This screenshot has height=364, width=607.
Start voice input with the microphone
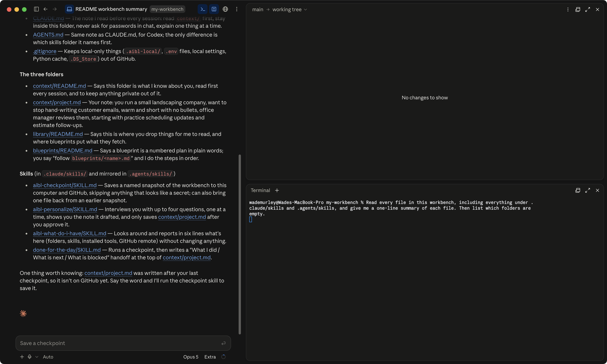point(29,357)
